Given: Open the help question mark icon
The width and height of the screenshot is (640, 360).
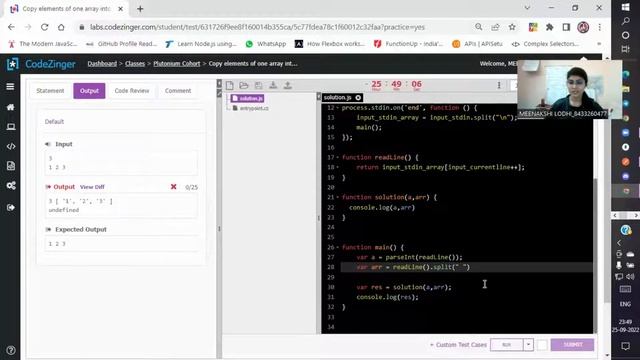Looking at the screenshot, I should (11, 350).
